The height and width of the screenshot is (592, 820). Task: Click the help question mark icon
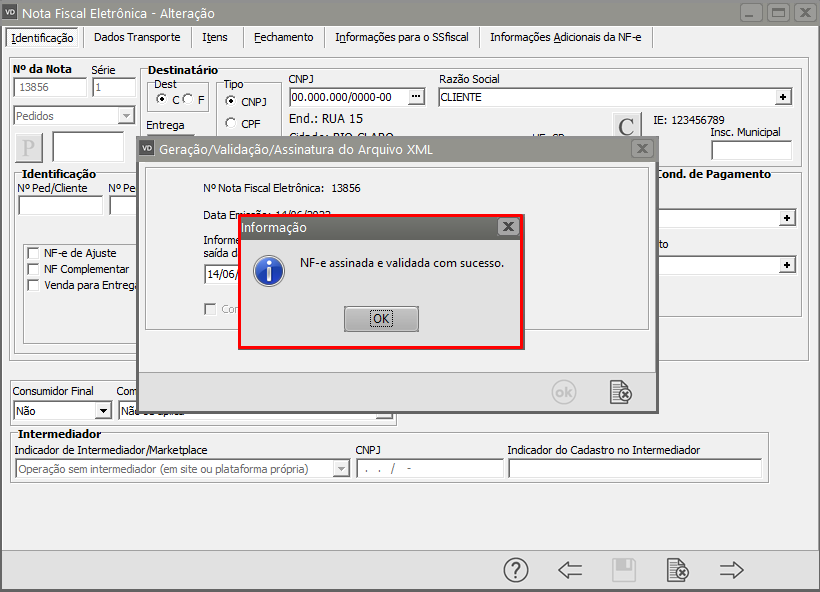tap(516, 570)
